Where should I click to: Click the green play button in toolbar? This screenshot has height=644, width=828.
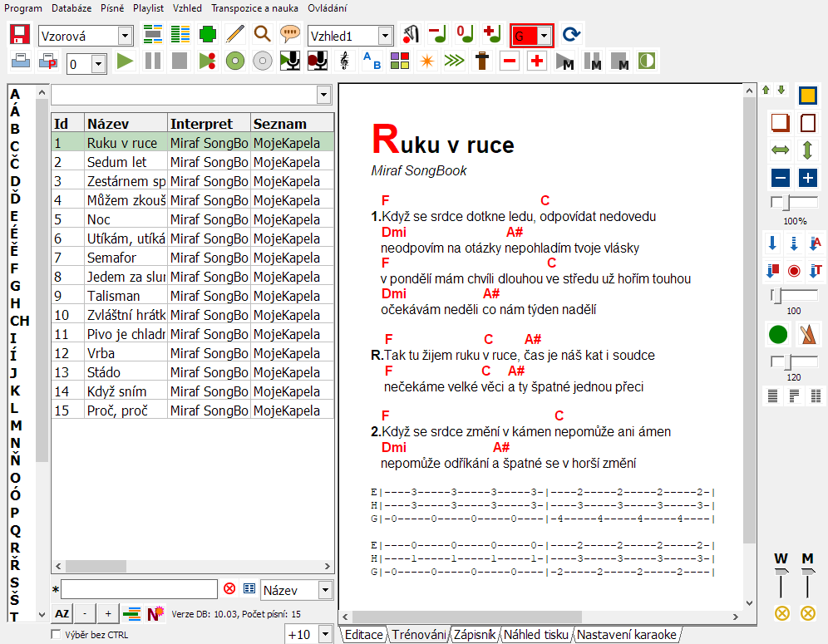click(126, 61)
